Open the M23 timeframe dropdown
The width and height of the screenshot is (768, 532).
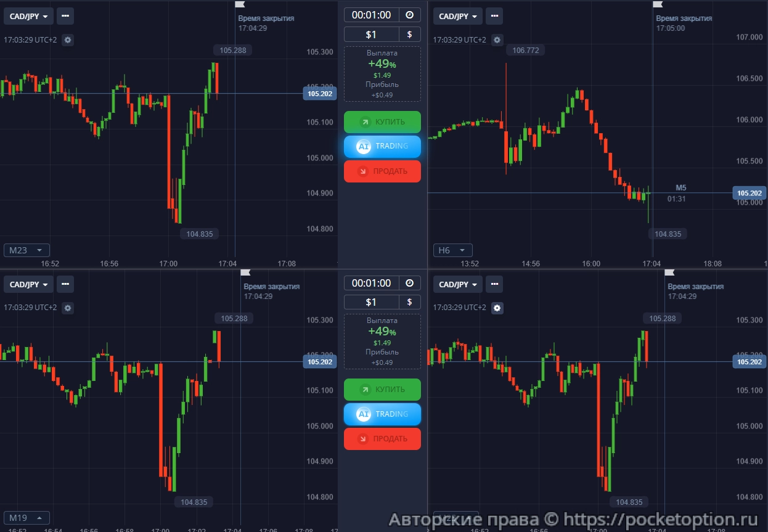point(27,250)
